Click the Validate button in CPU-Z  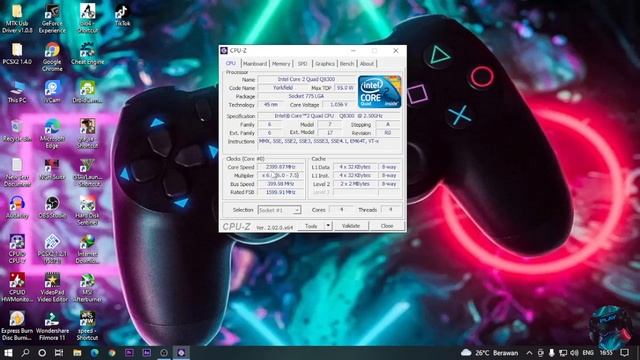pos(351,226)
